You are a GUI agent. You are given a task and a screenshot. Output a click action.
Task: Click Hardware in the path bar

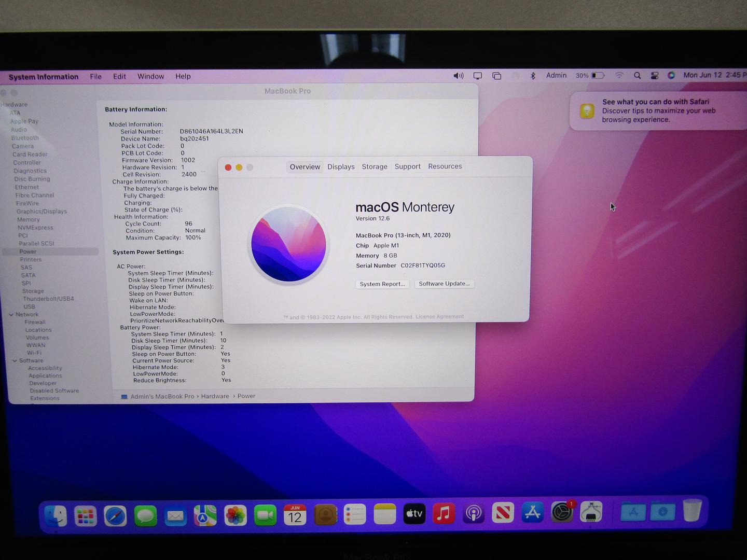[215, 397]
